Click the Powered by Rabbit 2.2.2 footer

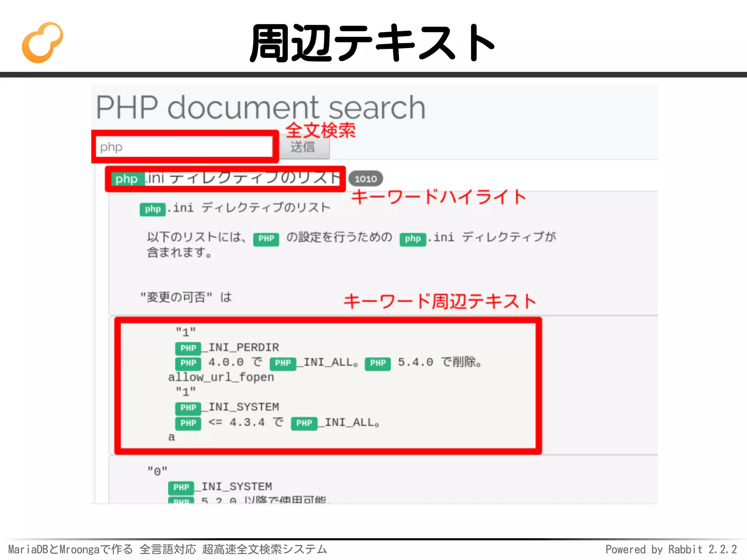pyautogui.click(x=671, y=549)
